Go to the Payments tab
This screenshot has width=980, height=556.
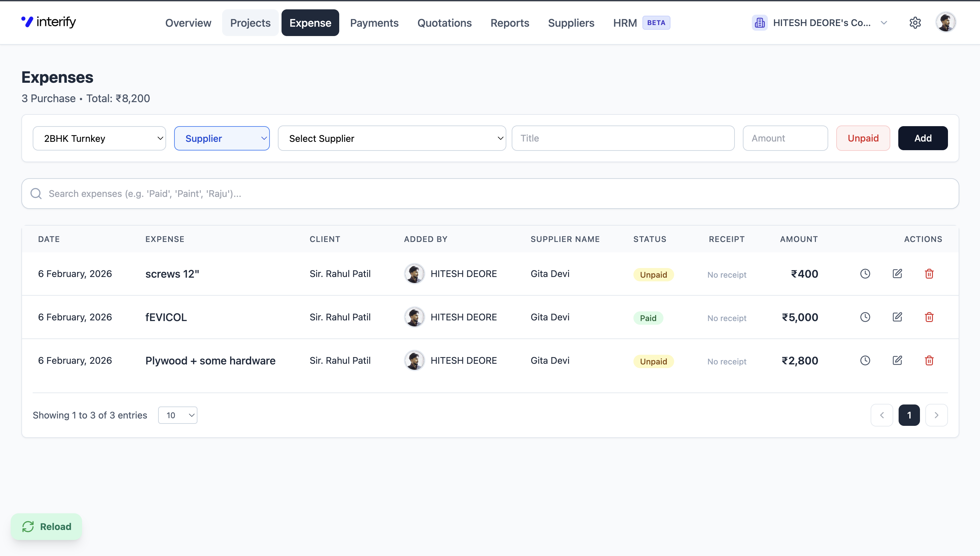(374, 23)
